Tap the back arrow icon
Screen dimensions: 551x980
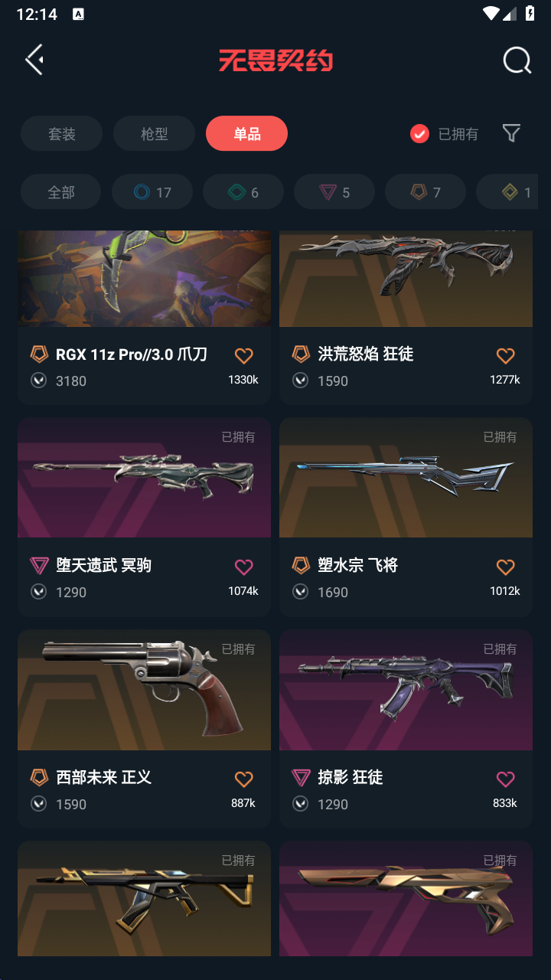tap(34, 60)
